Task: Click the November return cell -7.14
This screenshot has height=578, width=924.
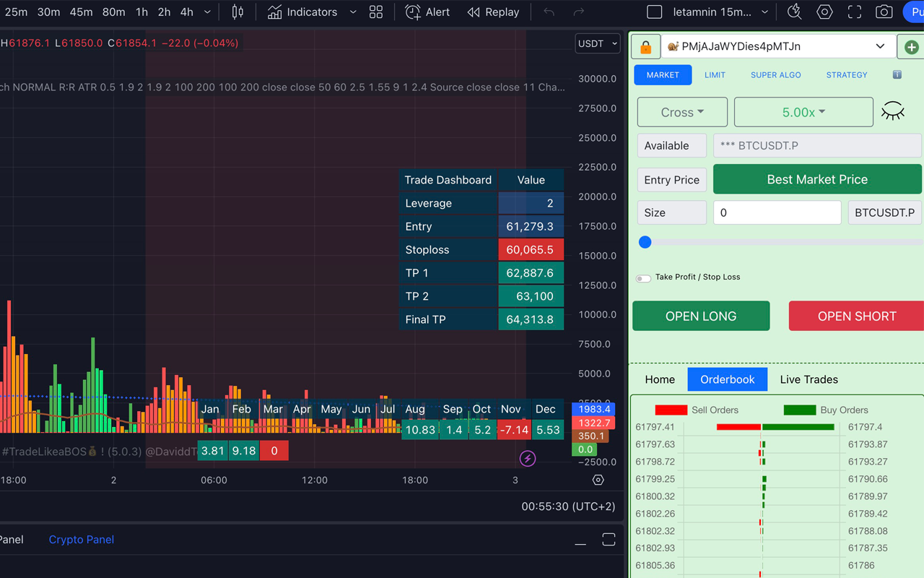Action: click(x=514, y=430)
